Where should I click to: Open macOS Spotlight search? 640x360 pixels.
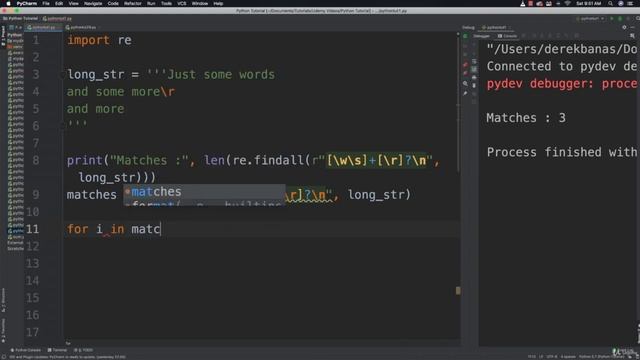pyautogui.click(x=610, y=3)
